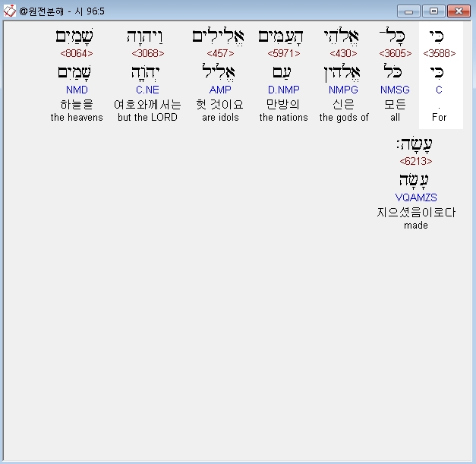Click Strong's number <457>
Viewport: 476px width, 464px height.
point(220,53)
